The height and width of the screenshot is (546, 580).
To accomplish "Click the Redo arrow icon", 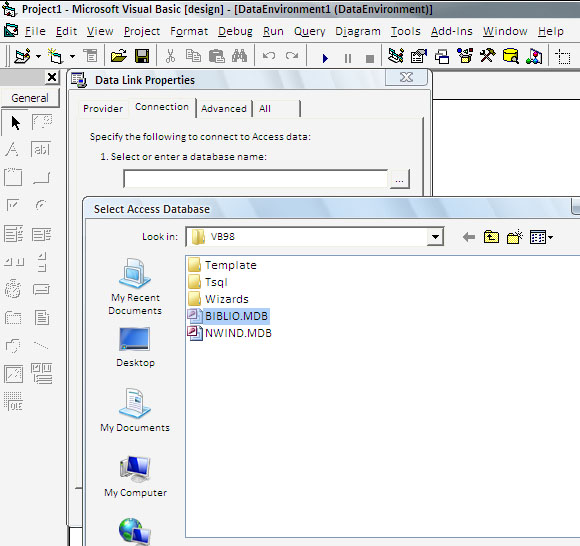I will [292, 56].
